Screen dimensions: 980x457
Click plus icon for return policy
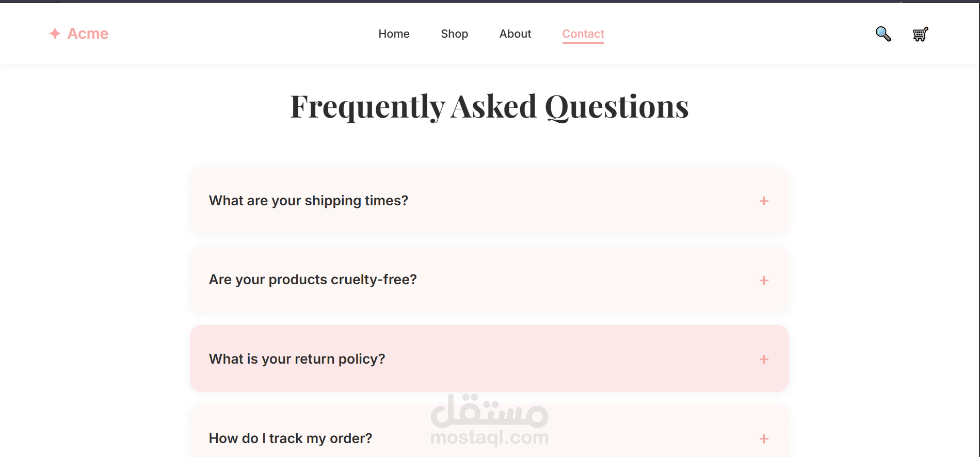[x=764, y=359]
